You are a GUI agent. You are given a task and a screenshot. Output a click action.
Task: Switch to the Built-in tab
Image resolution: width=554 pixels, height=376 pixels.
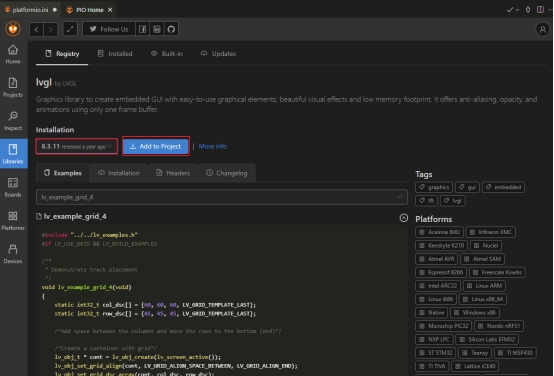(x=167, y=54)
